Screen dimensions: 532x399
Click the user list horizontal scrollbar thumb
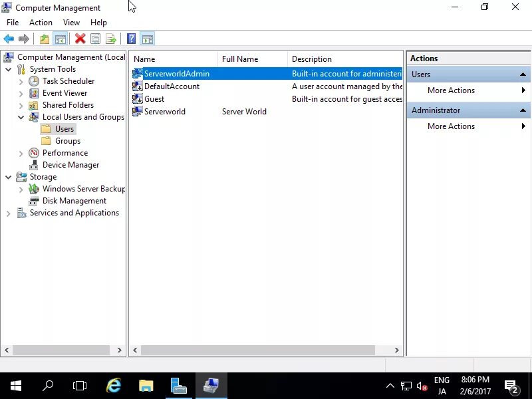click(x=258, y=350)
